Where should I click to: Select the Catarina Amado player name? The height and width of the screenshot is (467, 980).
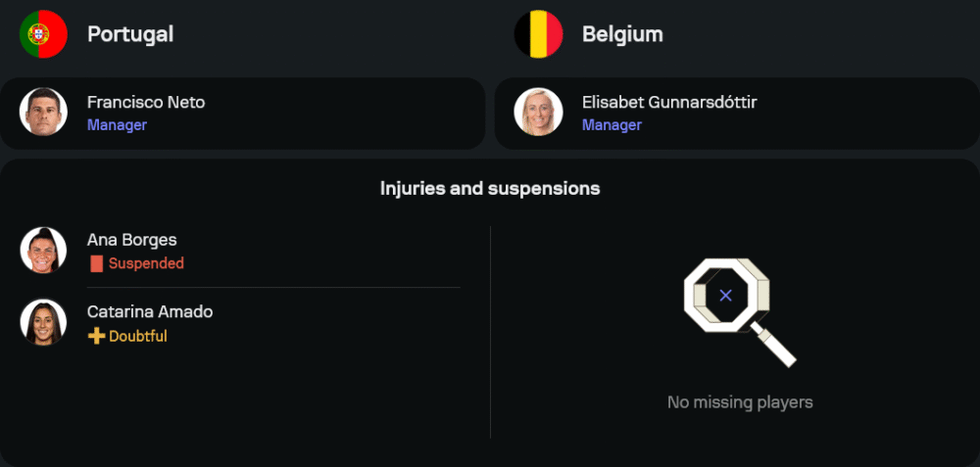[x=150, y=312]
